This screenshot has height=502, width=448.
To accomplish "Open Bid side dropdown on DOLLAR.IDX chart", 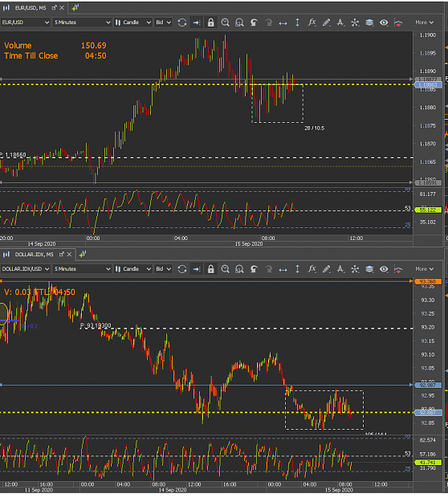I will [x=163, y=269].
